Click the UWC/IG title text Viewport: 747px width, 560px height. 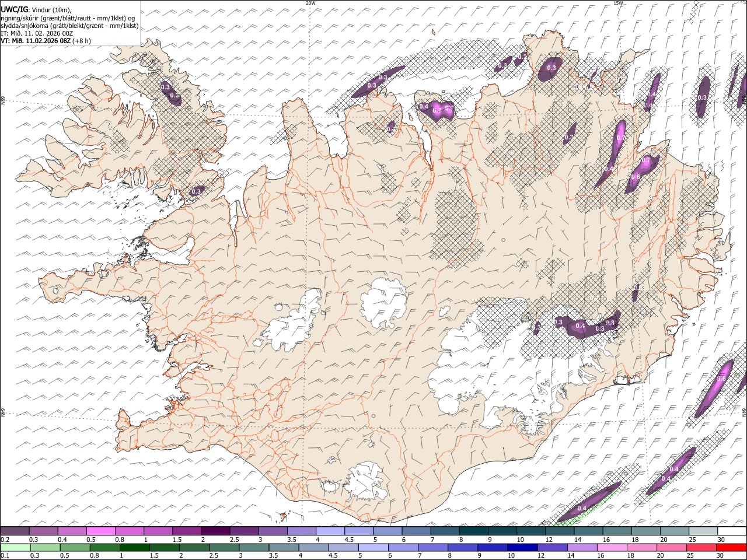[14, 10]
